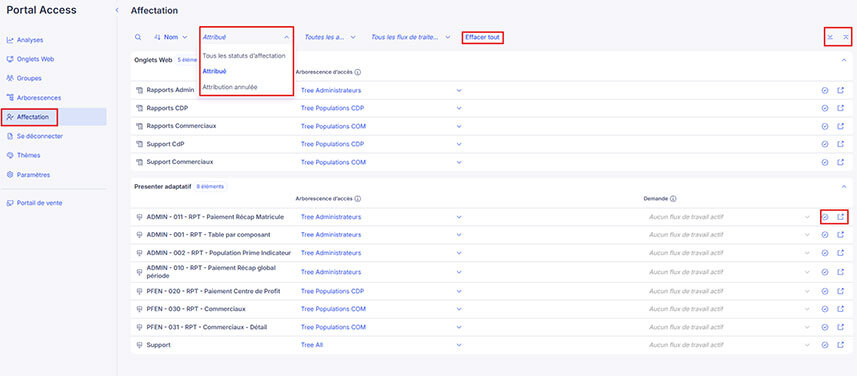Click Aucun flux de travail actif on PFEN - 020
The image size is (857, 376).
pos(686,291)
